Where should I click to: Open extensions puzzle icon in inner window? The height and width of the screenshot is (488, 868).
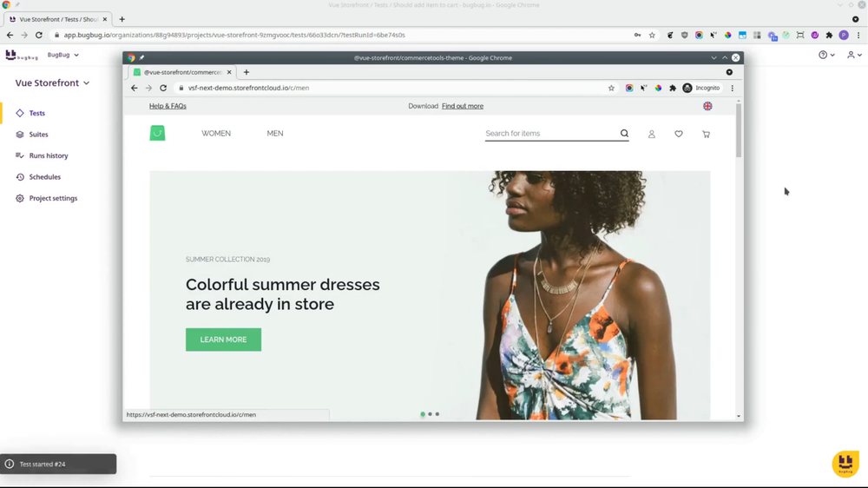(673, 88)
